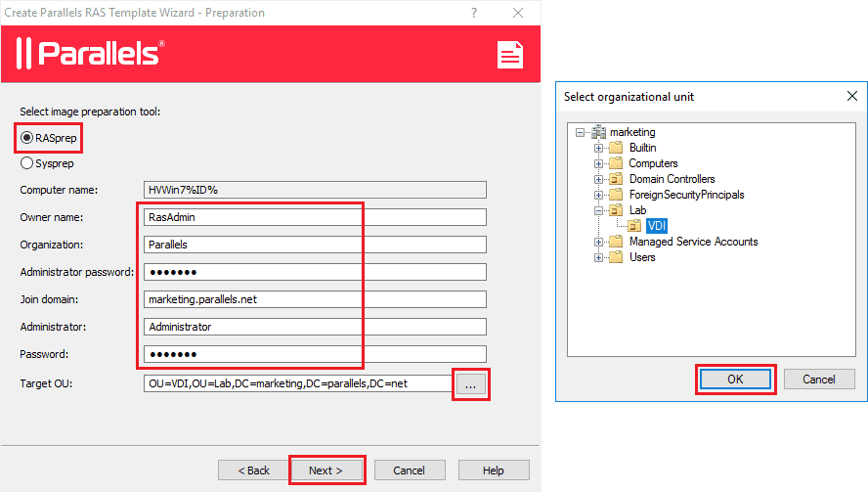Click the document icon in Parallels banner

coord(510,55)
